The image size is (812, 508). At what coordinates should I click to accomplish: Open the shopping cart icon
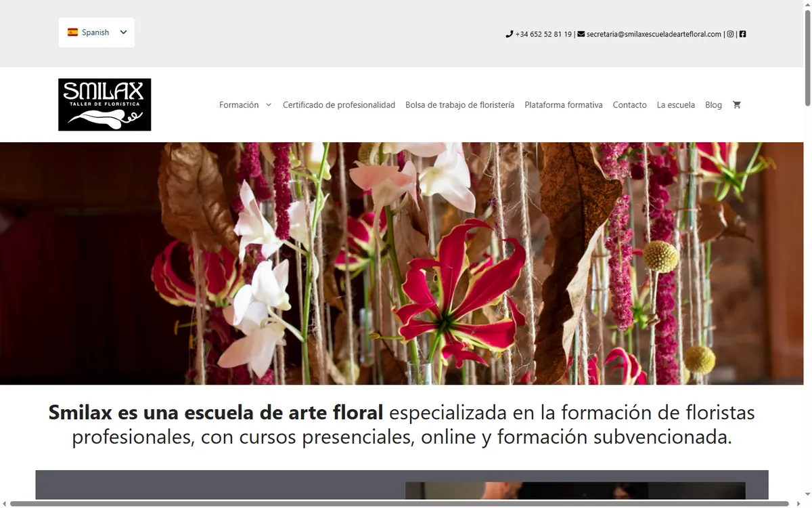(737, 105)
